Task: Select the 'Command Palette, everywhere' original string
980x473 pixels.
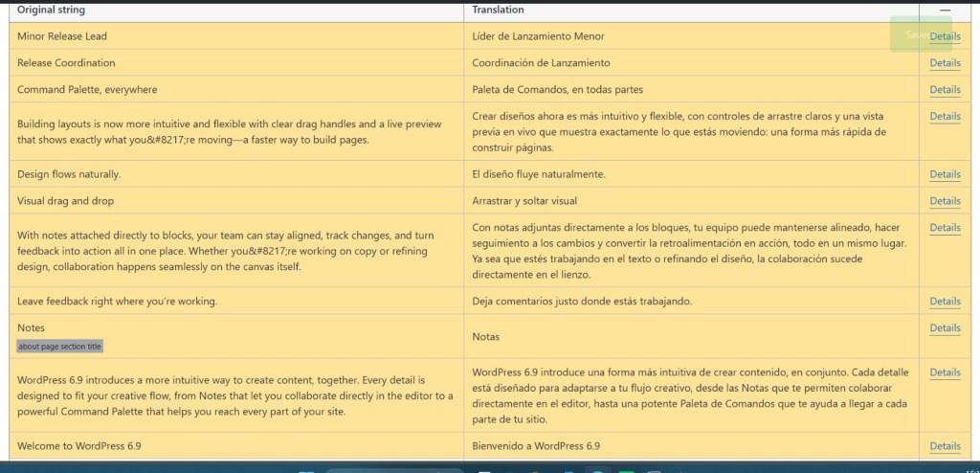Action: pyautogui.click(x=87, y=90)
